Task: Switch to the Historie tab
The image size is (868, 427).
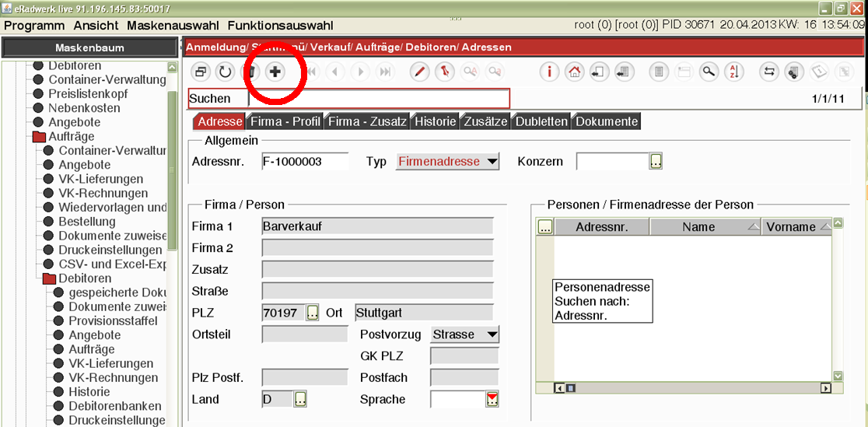Action: (x=436, y=121)
